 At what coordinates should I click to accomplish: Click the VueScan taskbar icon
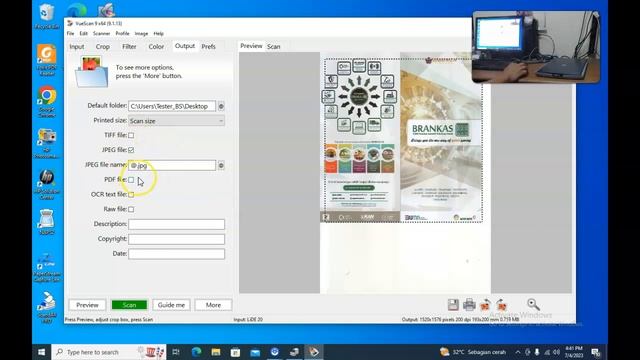314,352
